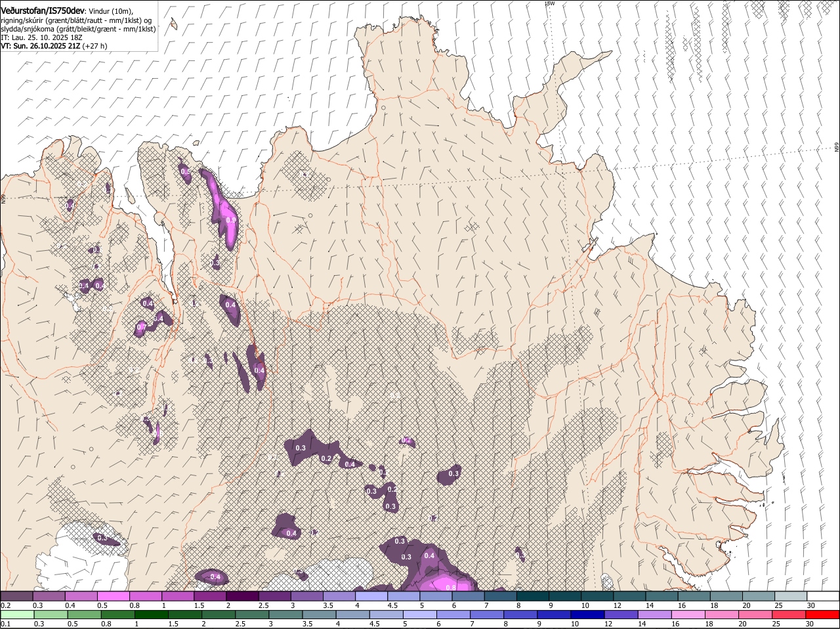
Task: Click the 0.8 value in the bright pink area
Action: click(451, 588)
